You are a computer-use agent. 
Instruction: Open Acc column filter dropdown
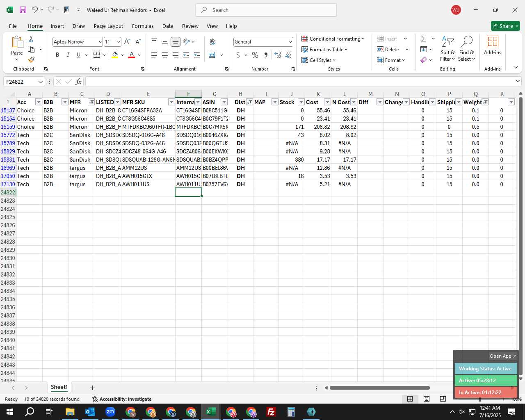(39, 102)
